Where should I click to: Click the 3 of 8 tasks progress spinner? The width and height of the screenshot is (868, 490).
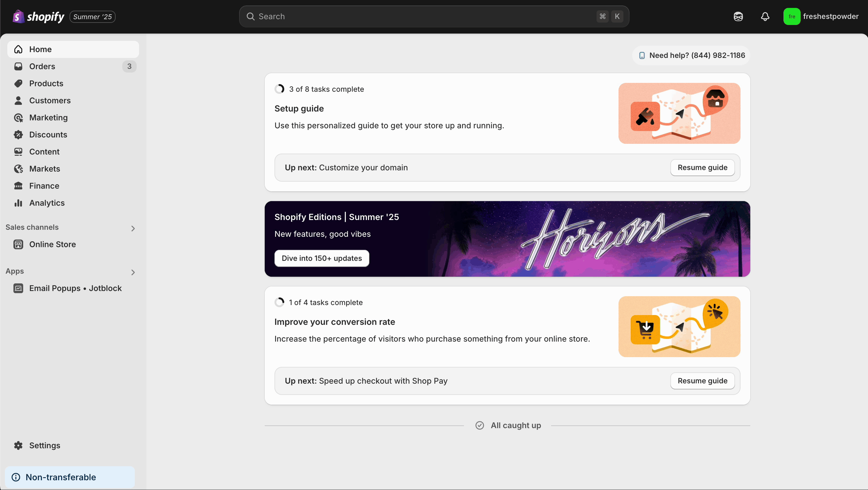[279, 89]
